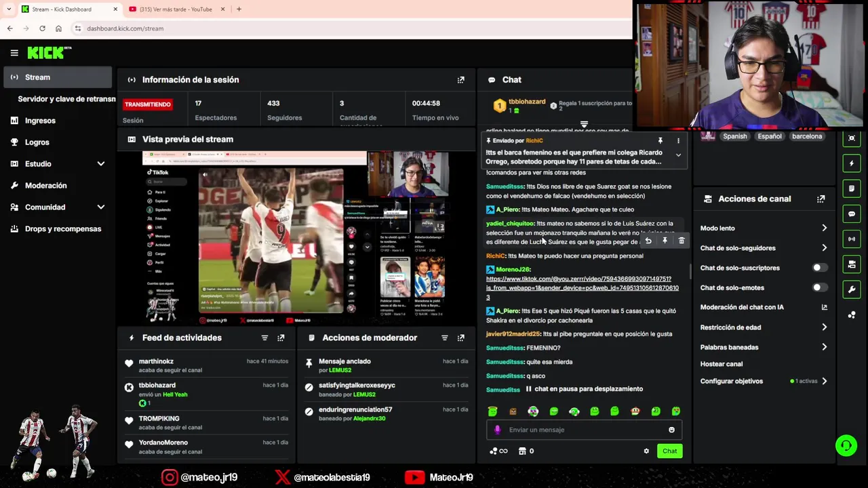Open the hamburger menu beside the Kick logo

coord(14,53)
